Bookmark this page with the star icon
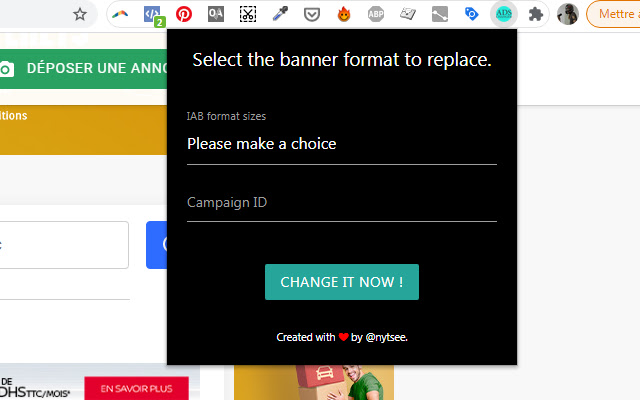 pos(80,14)
